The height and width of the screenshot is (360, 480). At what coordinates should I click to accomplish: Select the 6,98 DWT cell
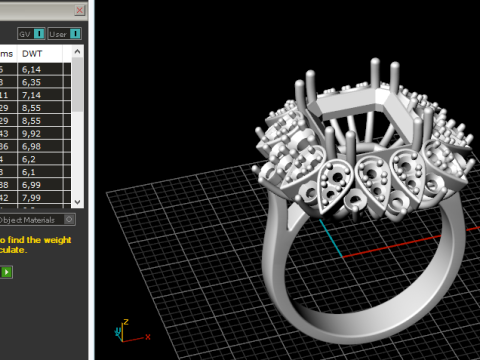click(40, 146)
